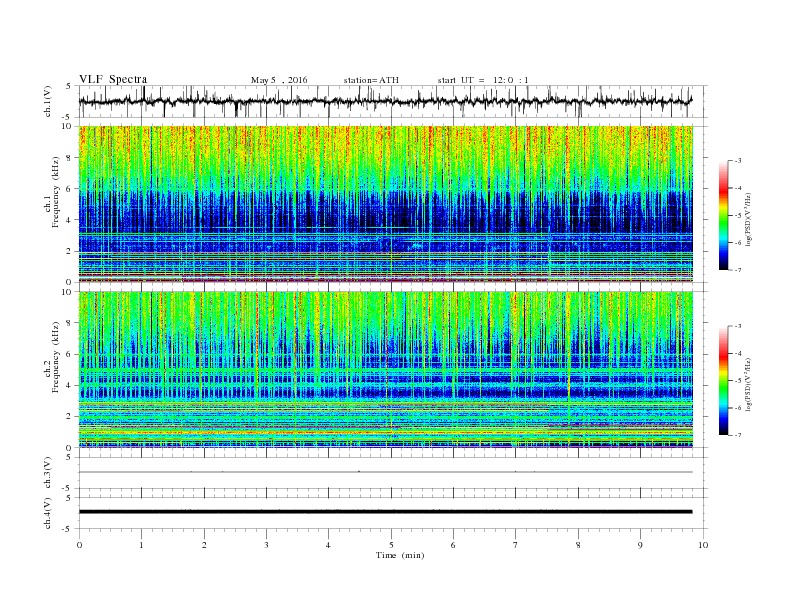This screenshot has width=792, height=612.
Task: Click the "ch.4(V)" axis label
Action: click(x=48, y=513)
